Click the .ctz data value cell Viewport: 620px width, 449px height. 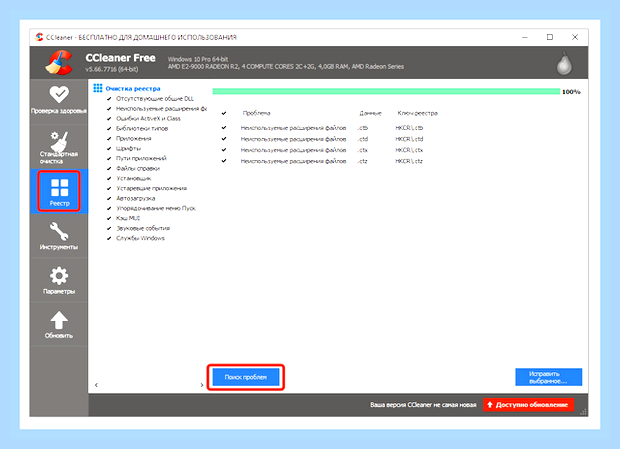point(363,161)
